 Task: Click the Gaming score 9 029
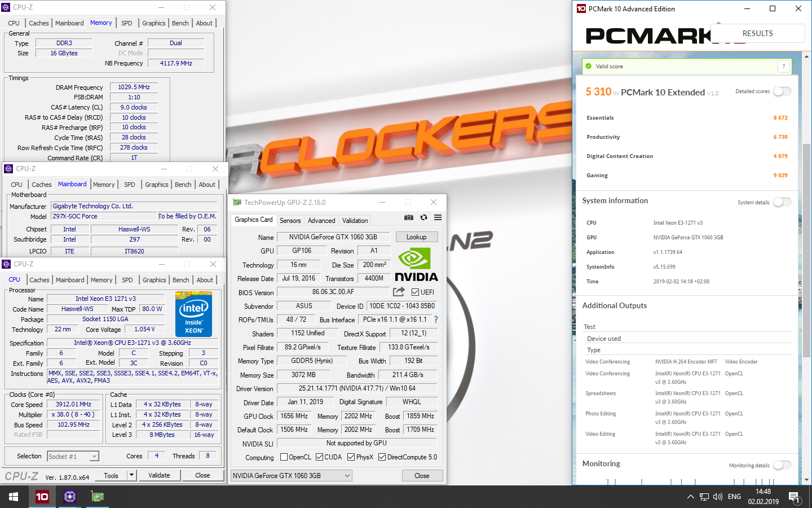click(x=780, y=176)
